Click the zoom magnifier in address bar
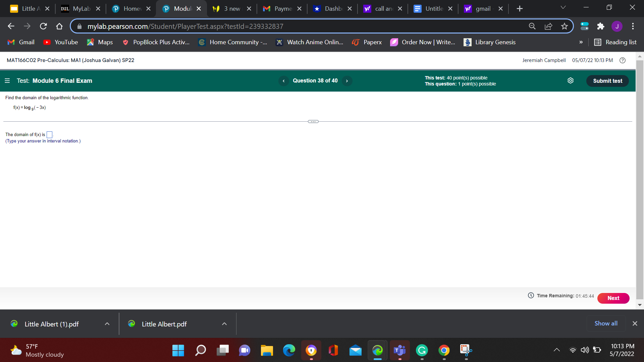The width and height of the screenshot is (644, 362). pos(532,26)
